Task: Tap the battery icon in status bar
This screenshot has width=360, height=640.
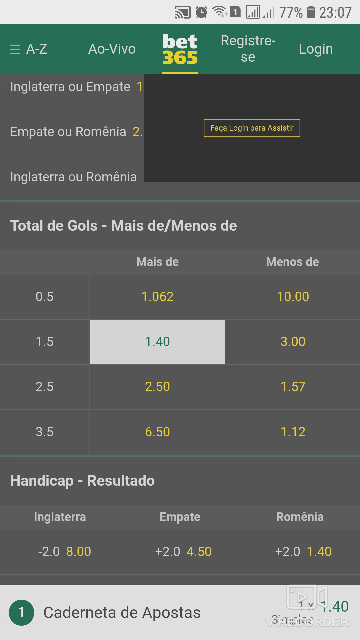Action: (x=311, y=12)
